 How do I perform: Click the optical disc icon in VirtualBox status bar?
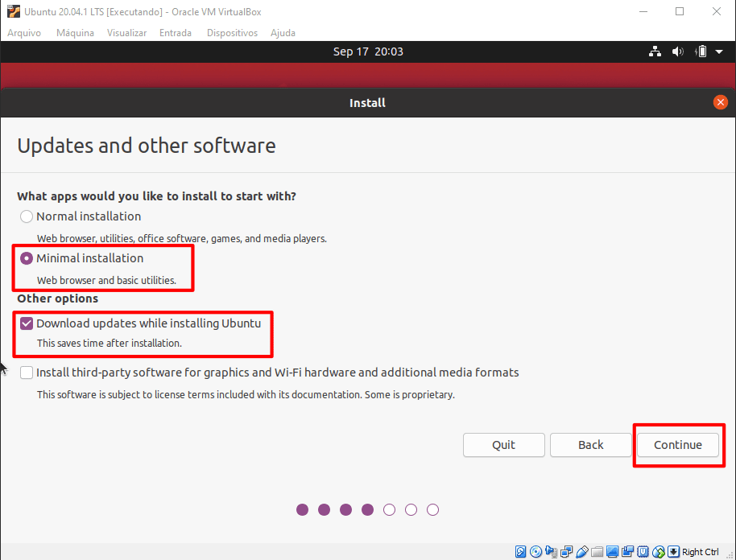[535, 552]
